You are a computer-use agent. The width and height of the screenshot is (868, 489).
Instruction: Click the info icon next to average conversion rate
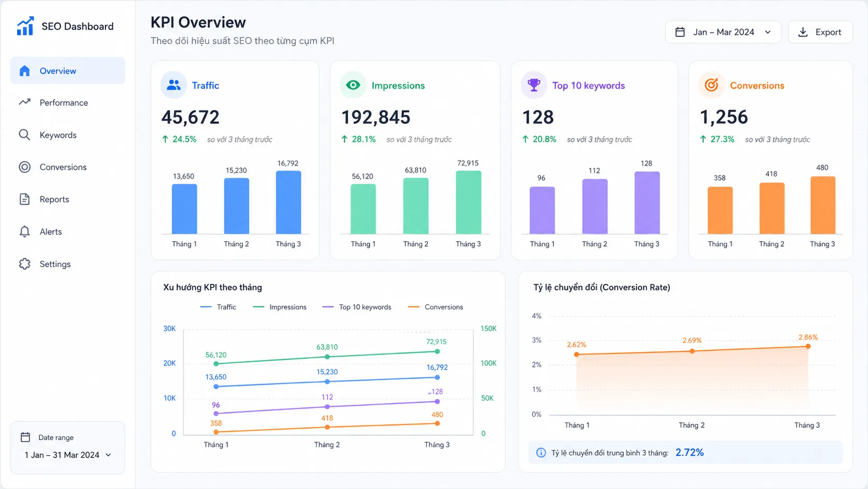click(541, 453)
